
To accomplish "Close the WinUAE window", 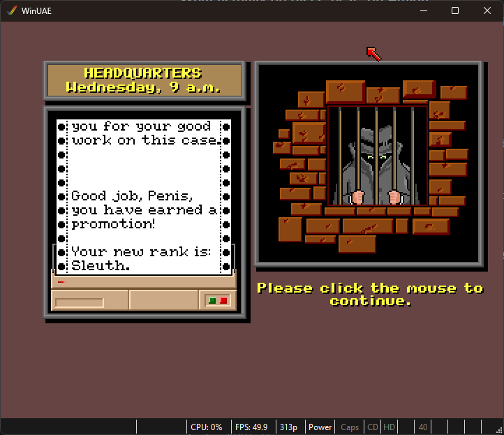I will [487, 10].
